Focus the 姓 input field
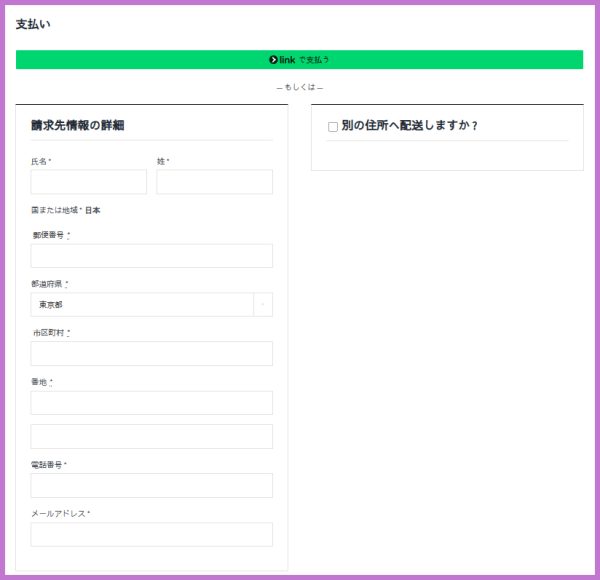 (214, 182)
